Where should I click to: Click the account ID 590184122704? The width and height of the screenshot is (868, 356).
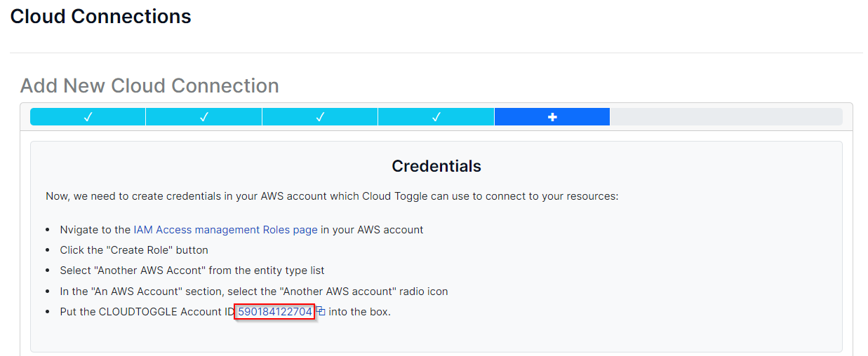tap(275, 312)
